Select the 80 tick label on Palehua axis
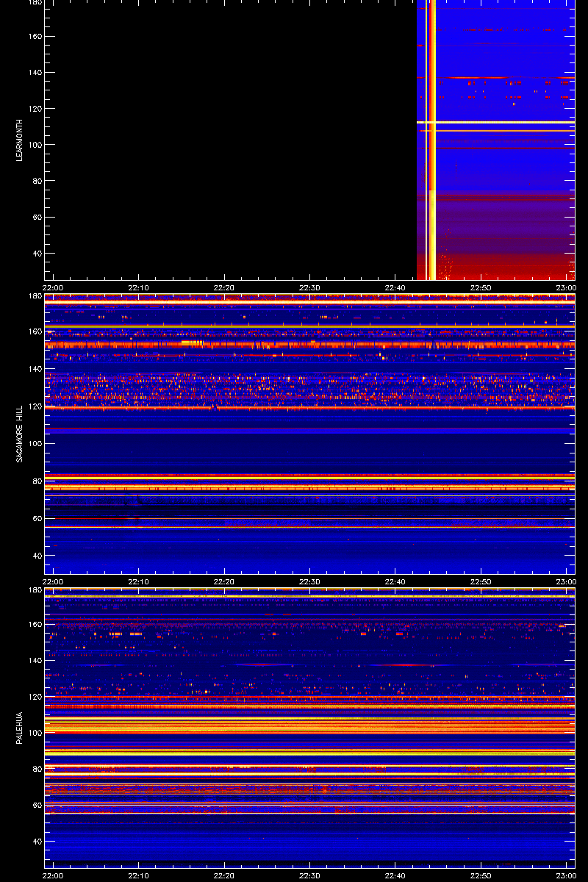Screen dimensions: 588x882 click(x=37, y=769)
